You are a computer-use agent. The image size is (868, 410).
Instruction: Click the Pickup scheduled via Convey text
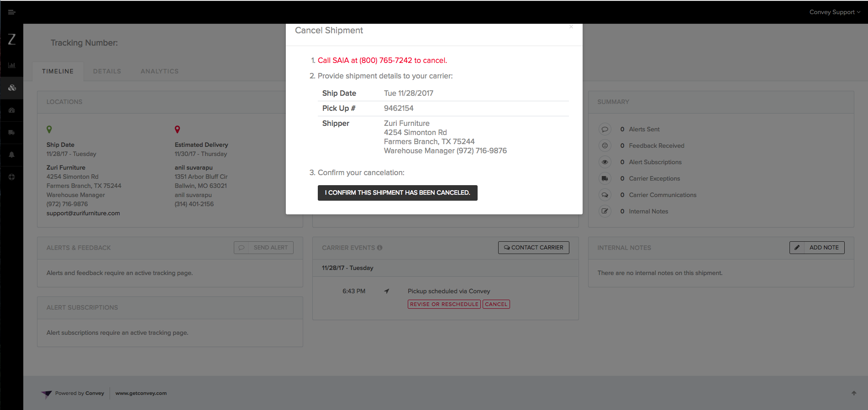coord(449,291)
